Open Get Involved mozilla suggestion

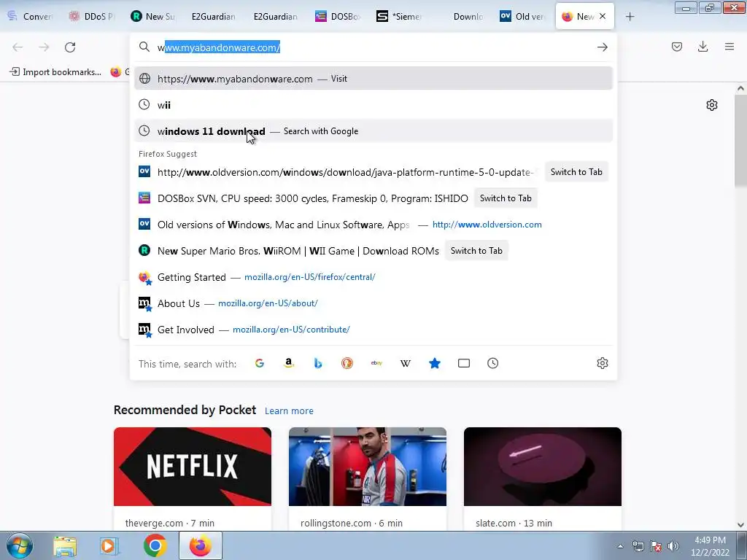point(373,330)
